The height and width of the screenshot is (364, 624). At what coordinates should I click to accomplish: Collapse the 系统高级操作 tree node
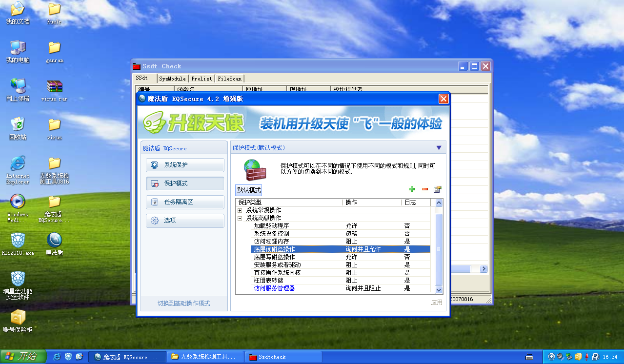240,218
